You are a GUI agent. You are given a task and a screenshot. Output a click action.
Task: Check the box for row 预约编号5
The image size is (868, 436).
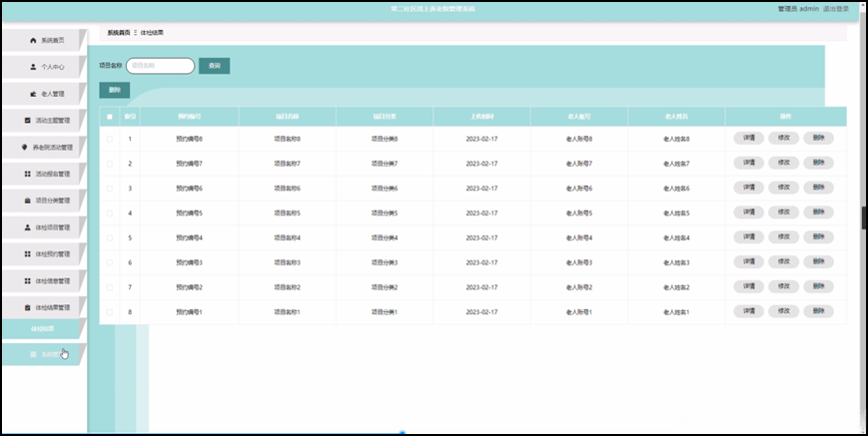110,214
